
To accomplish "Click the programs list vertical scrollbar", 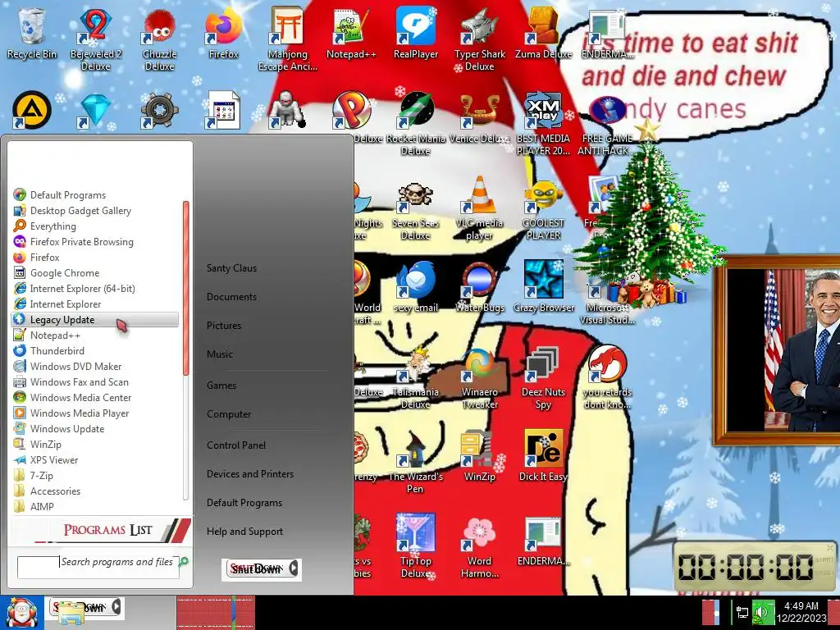I will pos(186,350).
